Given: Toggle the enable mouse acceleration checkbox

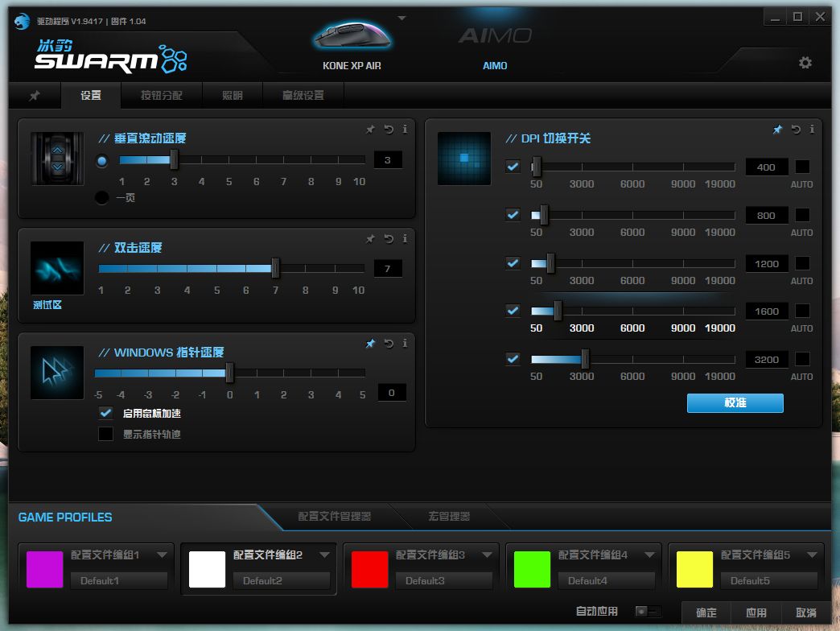Looking at the screenshot, I should pos(105,413).
